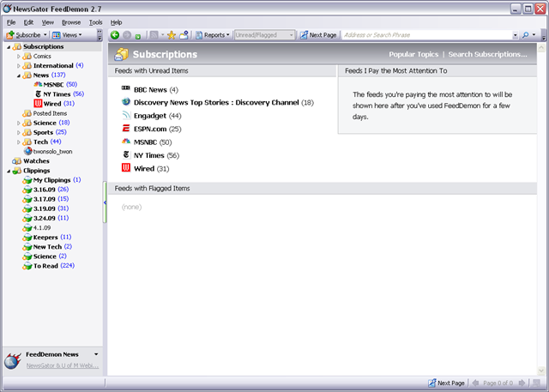Open the Unread/Flagged filter combo box
Image resolution: width=549 pixels, height=392 pixels.
[264, 35]
